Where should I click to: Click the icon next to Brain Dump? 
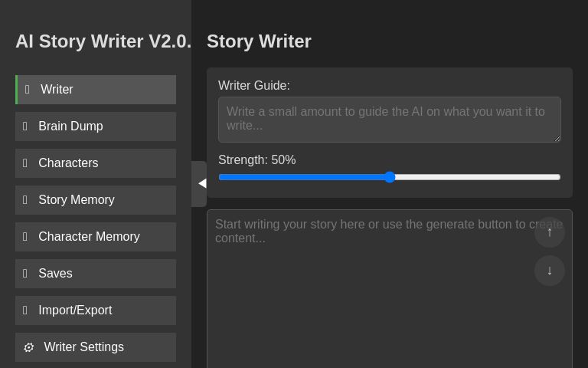coord(25,127)
